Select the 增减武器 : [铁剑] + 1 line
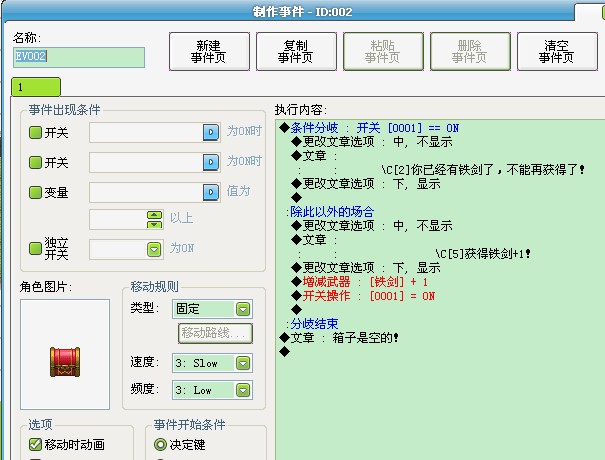Screen dimensions: 605x460 (360, 282)
